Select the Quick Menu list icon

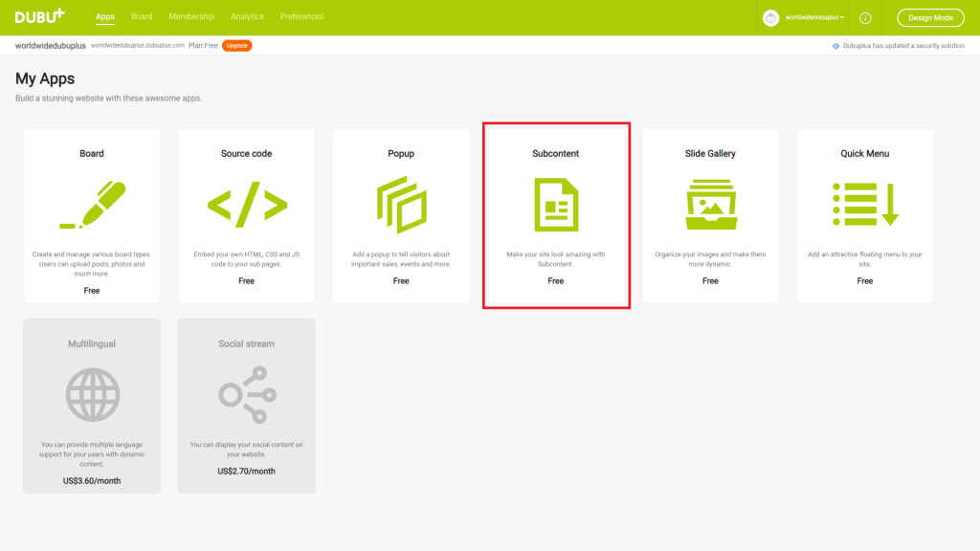click(x=865, y=205)
